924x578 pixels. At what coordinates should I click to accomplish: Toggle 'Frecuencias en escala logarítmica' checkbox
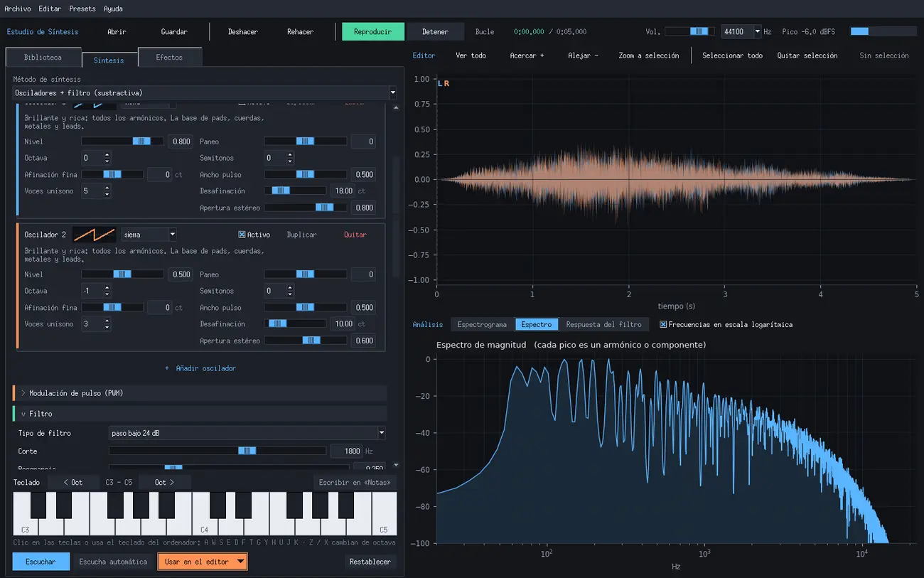(x=663, y=324)
